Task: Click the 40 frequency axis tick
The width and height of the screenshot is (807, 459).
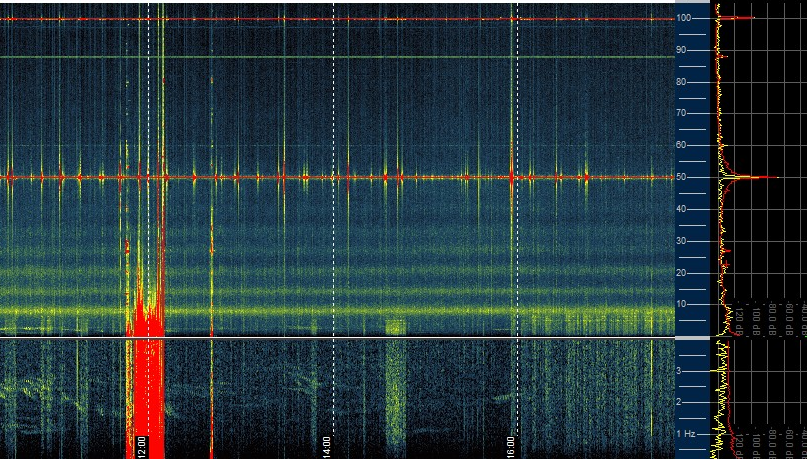Action: coord(685,209)
